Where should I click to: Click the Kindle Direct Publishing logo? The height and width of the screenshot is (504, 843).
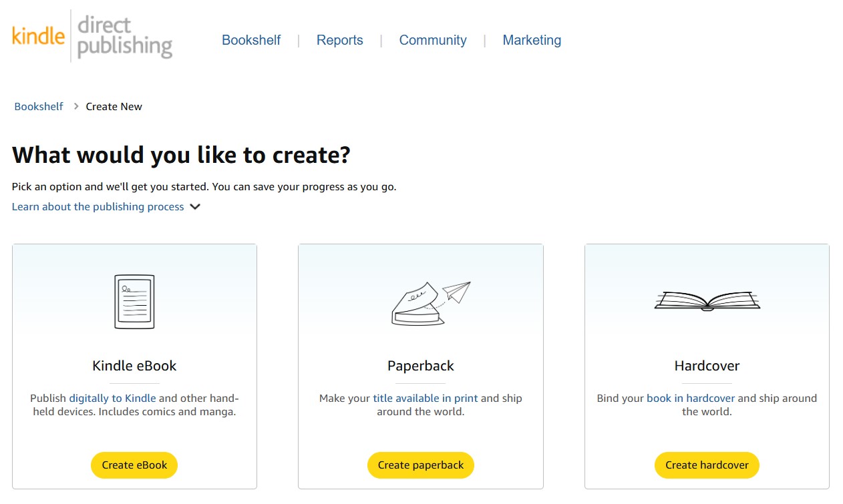click(92, 37)
